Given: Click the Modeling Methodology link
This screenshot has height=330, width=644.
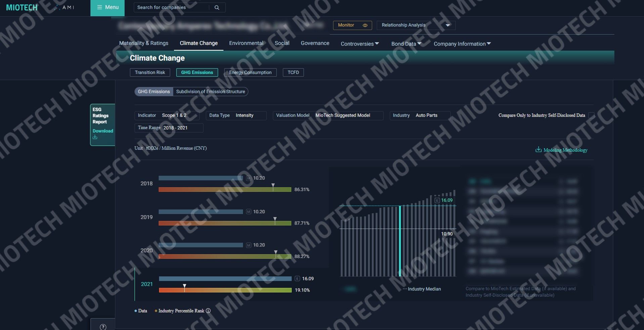Looking at the screenshot, I should 565,150.
